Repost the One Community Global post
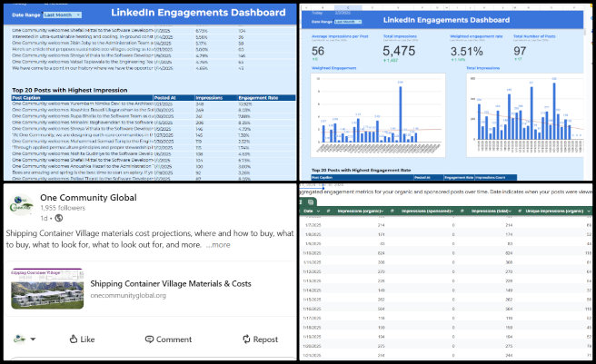Viewport: 596px width, 364px height. coord(261,339)
